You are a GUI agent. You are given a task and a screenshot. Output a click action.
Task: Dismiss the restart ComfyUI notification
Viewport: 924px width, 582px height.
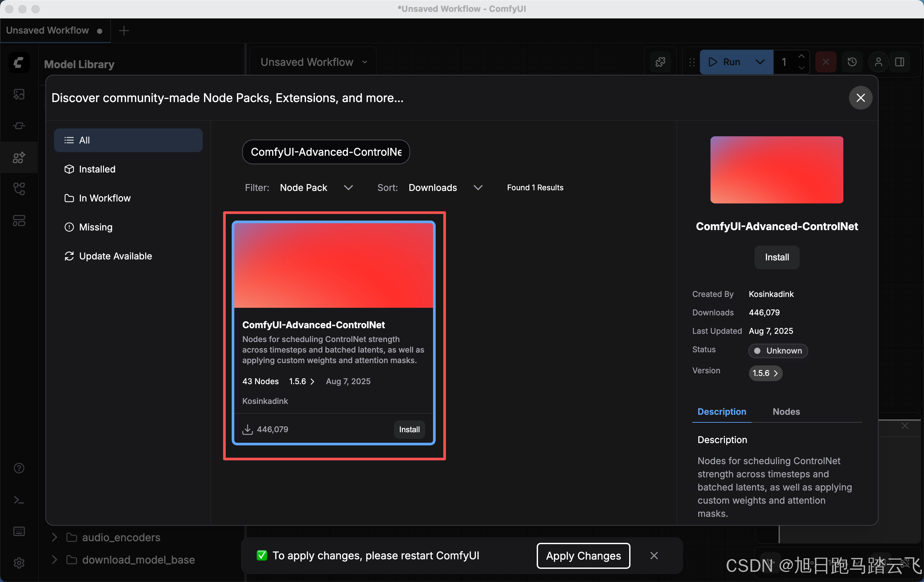(x=654, y=556)
